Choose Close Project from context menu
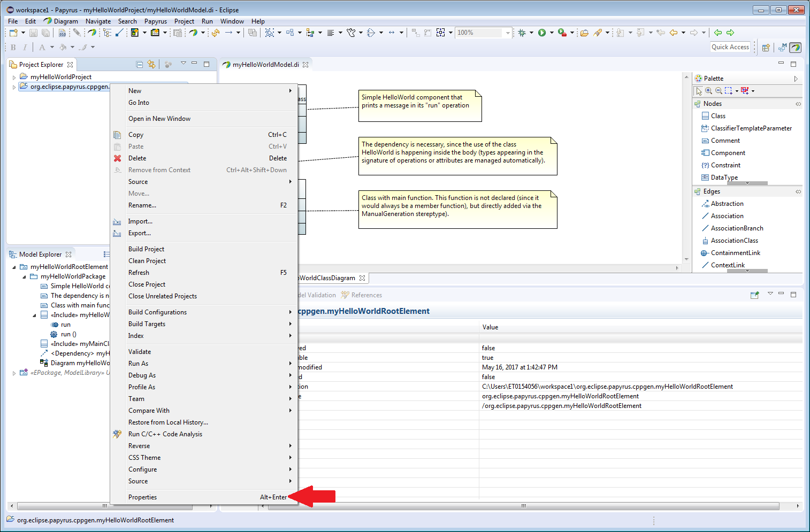The width and height of the screenshot is (810, 532). tap(204, 284)
